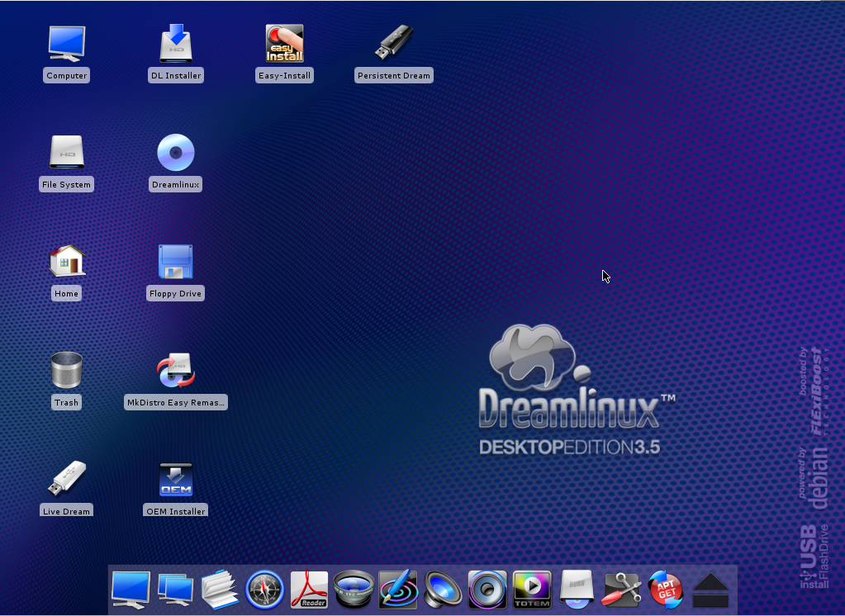Launch the compass web browser from dock

(x=264, y=590)
